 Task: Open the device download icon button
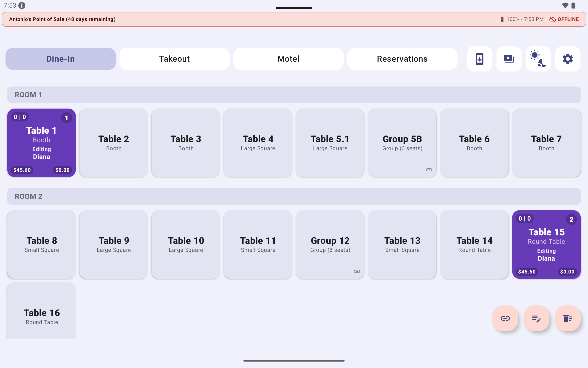tap(479, 59)
